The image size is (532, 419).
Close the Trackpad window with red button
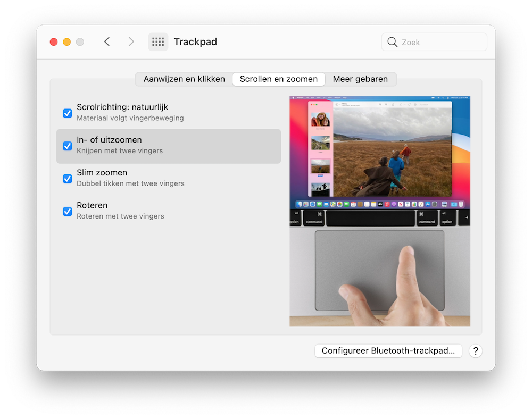pos(54,42)
